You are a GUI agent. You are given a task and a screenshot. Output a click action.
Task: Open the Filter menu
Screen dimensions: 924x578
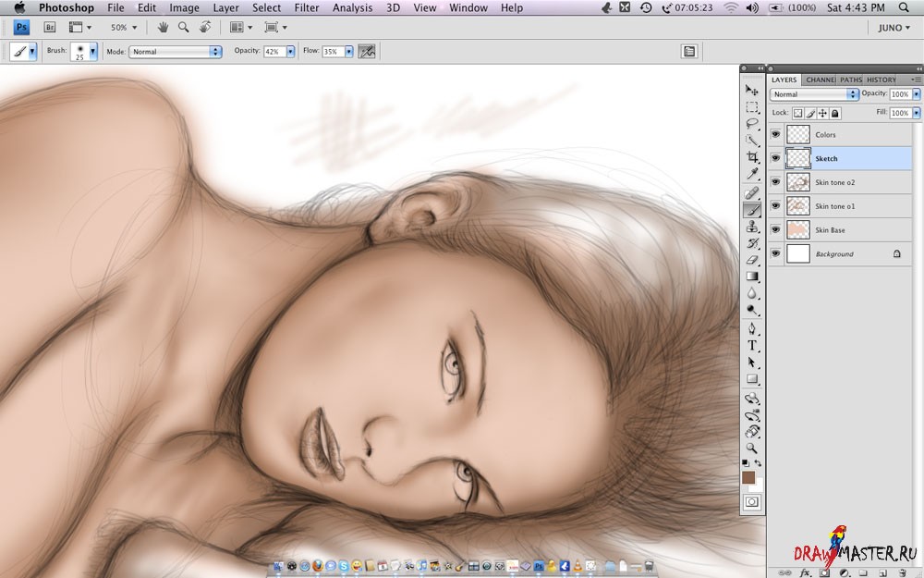click(307, 7)
